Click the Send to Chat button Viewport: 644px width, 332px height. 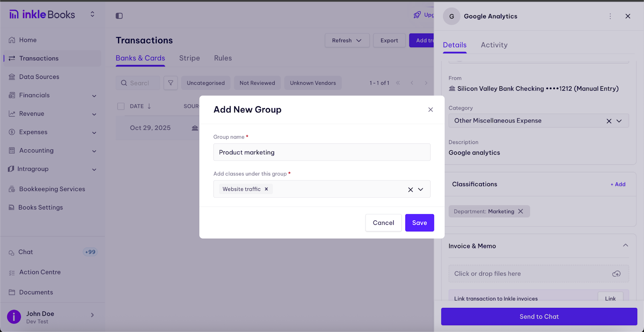point(539,317)
